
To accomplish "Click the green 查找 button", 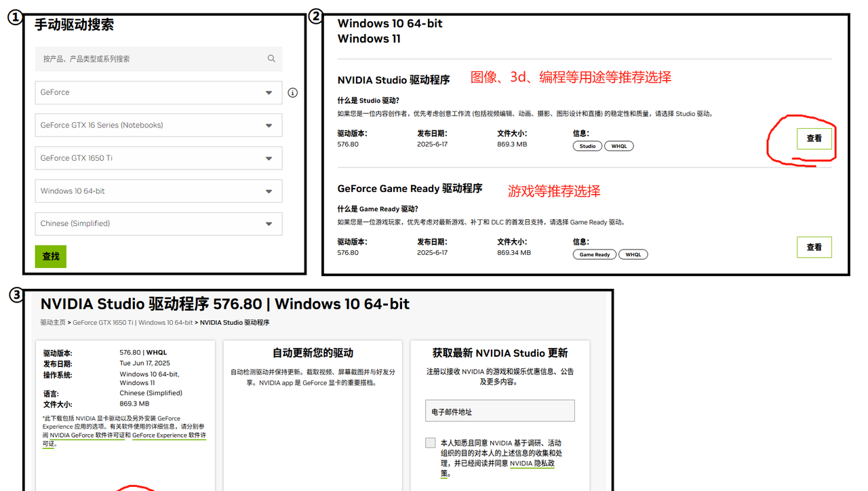I will (50, 256).
